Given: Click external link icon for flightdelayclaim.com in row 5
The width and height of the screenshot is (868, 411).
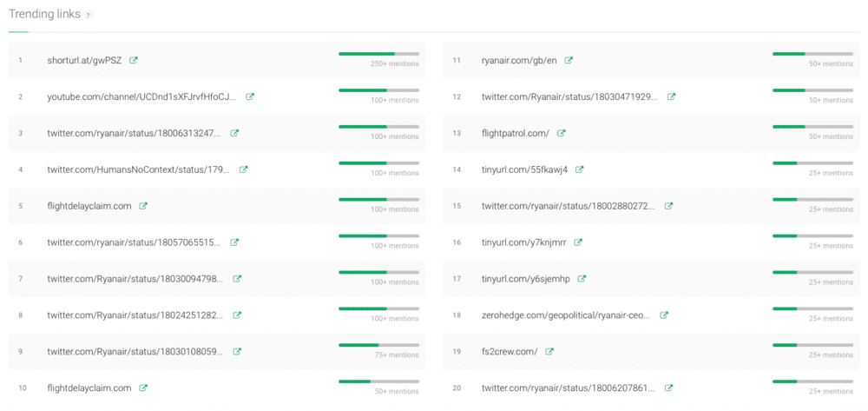Looking at the screenshot, I should click(x=143, y=205).
